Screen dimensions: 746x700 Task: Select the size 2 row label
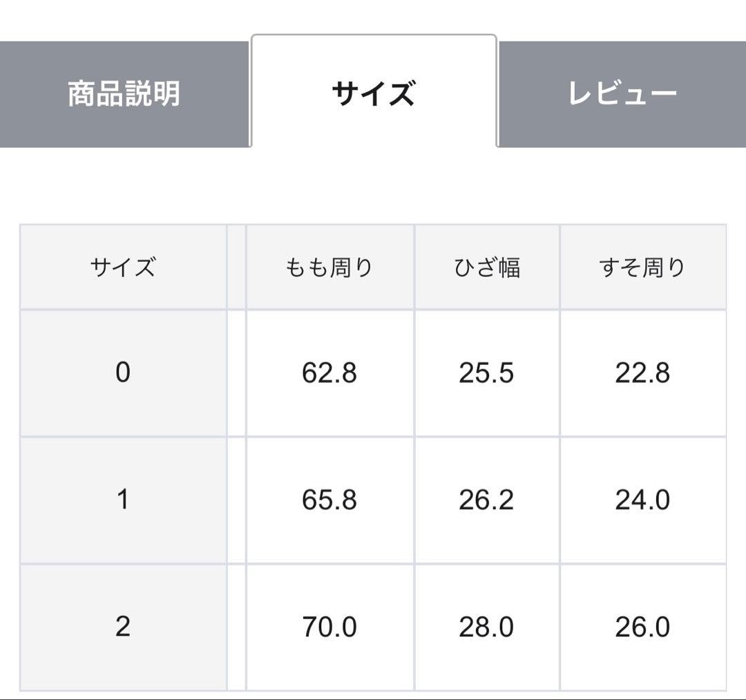(123, 627)
